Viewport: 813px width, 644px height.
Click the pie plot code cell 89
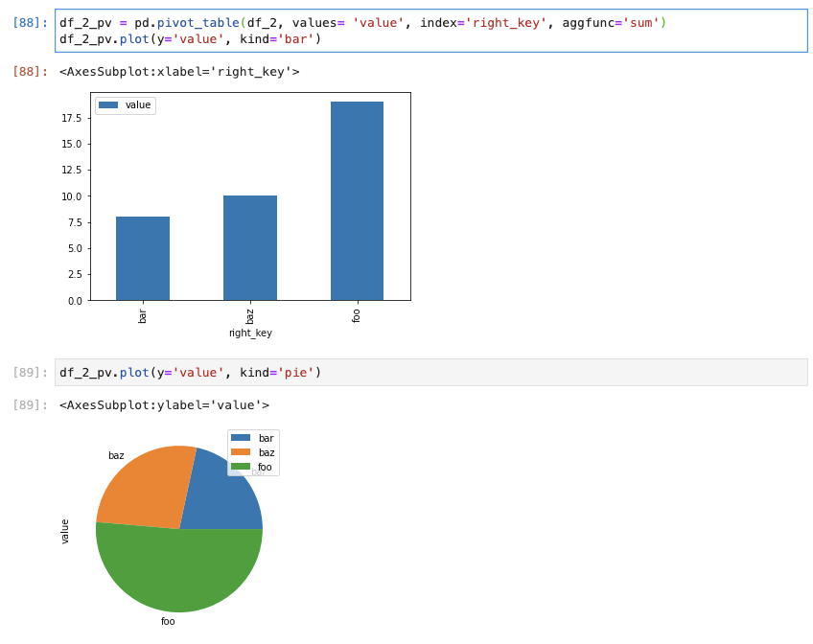point(430,372)
